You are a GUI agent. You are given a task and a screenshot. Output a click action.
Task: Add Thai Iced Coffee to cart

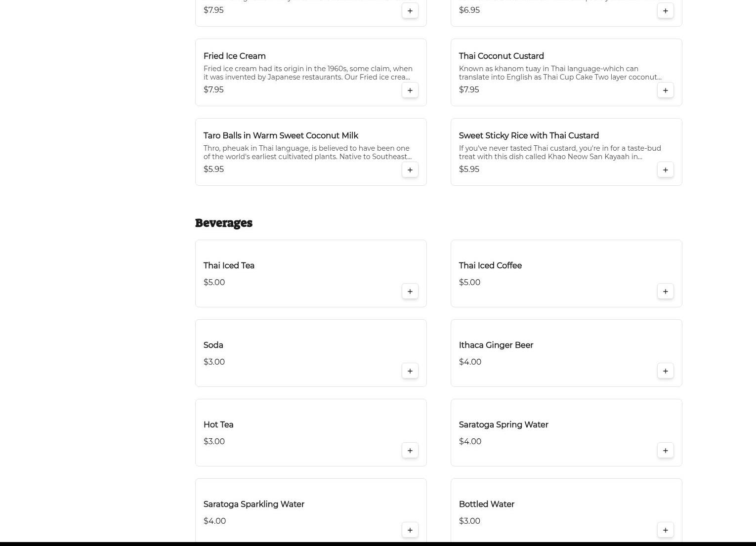pyautogui.click(x=665, y=292)
